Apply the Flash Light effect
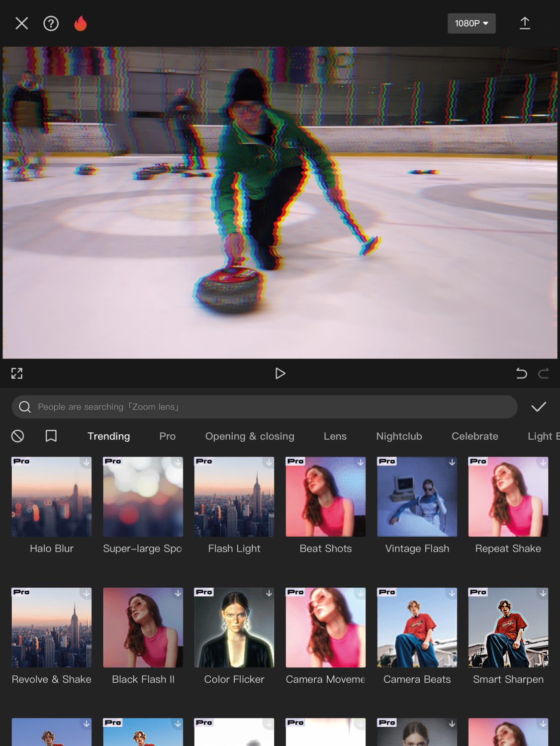Screen dimensions: 560x746 [234, 497]
